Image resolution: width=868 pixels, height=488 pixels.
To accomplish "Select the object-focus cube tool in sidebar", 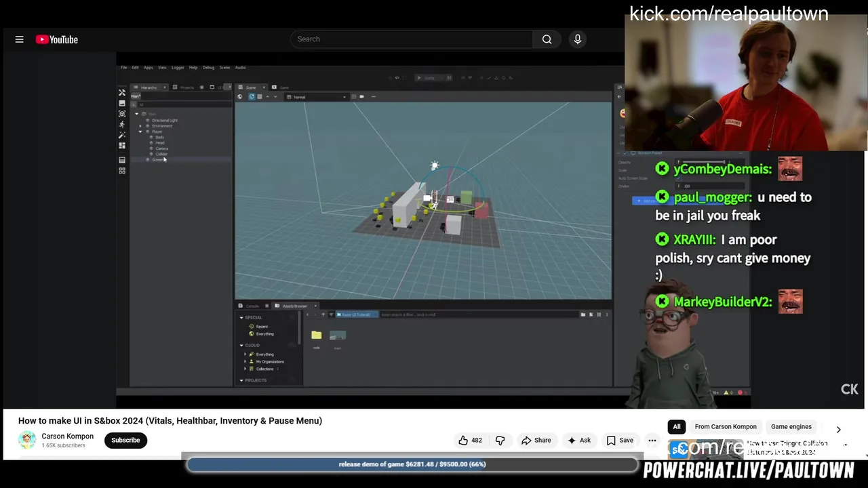I will tap(122, 114).
